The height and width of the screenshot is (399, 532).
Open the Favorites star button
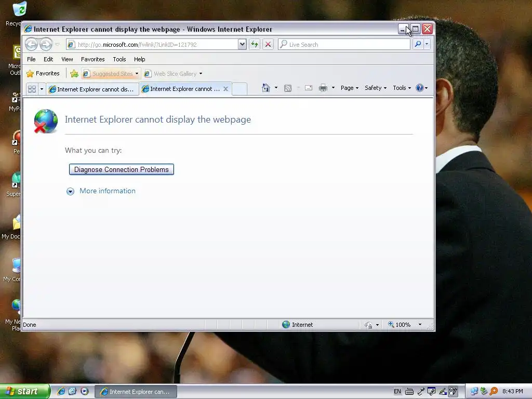[x=43, y=73]
